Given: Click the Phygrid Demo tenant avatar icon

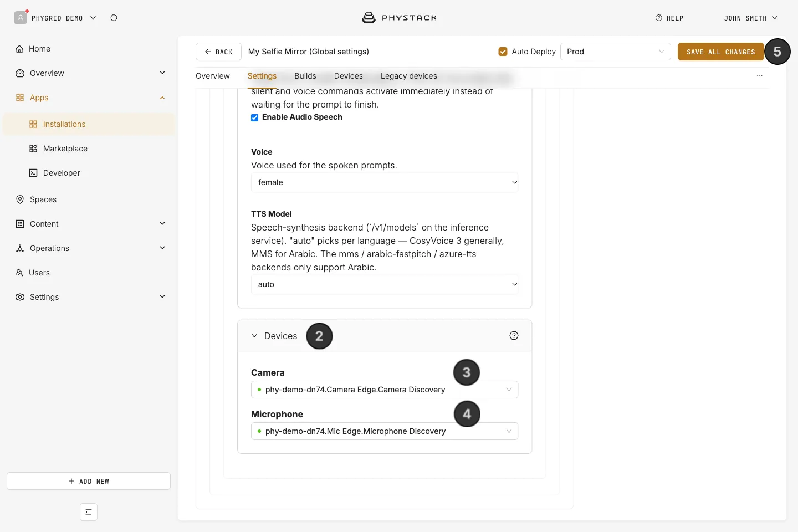Looking at the screenshot, I should (x=21, y=18).
